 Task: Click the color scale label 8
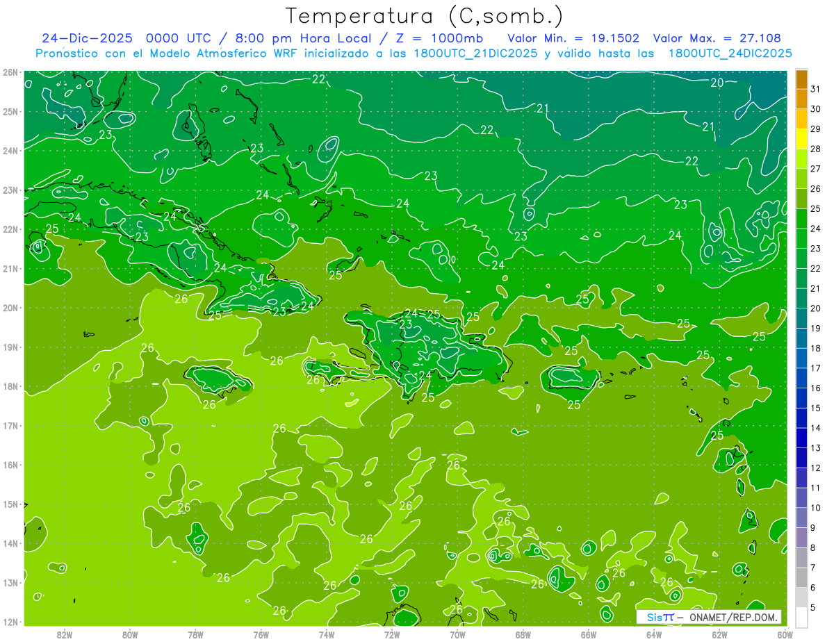(812, 548)
